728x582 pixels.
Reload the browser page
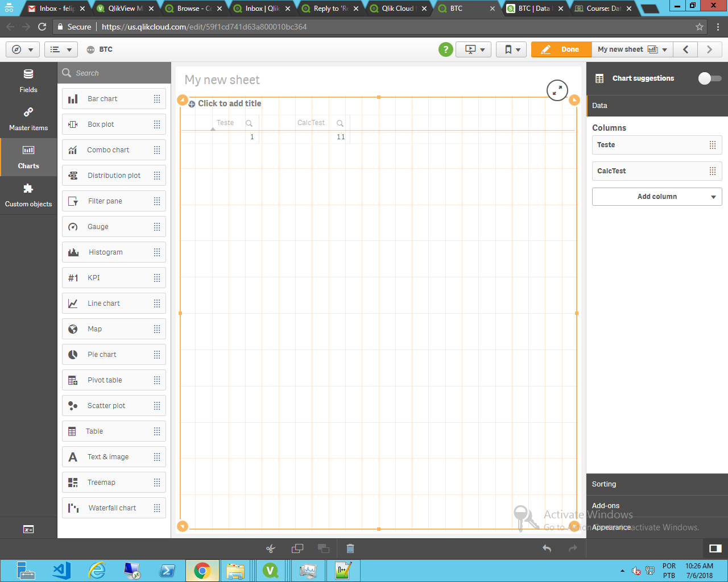pos(42,27)
